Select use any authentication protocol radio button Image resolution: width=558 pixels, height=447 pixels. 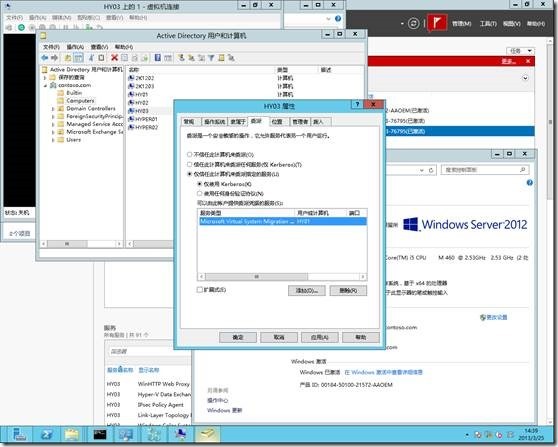pyautogui.click(x=199, y=194)
